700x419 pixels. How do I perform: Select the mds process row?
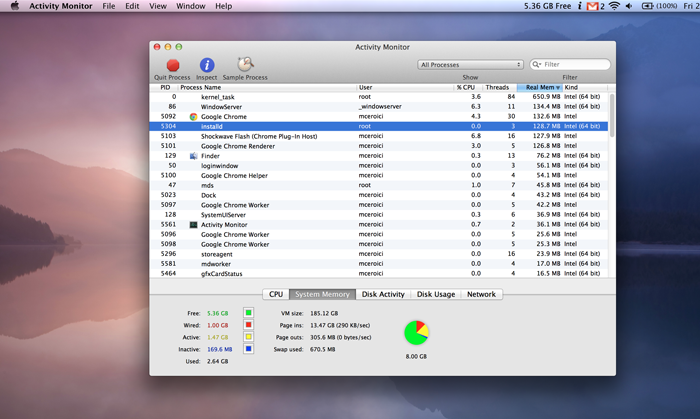click(x=379, y=185)
